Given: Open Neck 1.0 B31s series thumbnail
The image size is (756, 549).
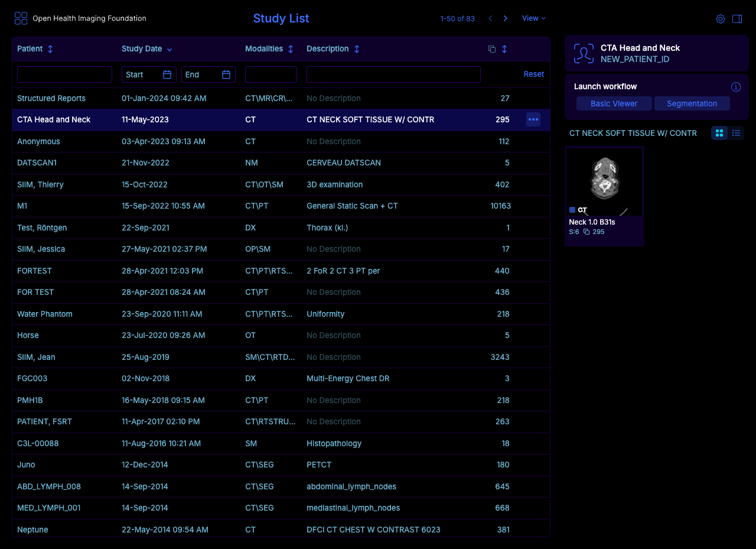Looking at the screenshot, I should pyautogui.click(x=604, y=196).
